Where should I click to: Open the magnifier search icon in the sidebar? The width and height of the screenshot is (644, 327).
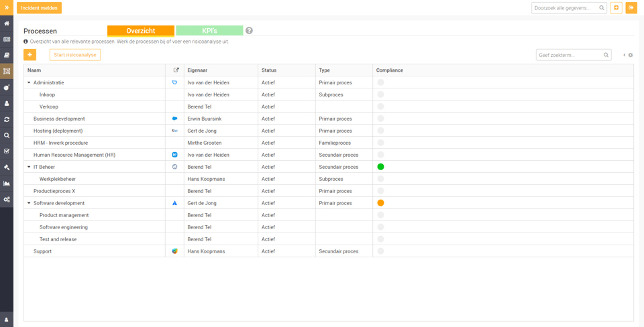pos(7,135)
